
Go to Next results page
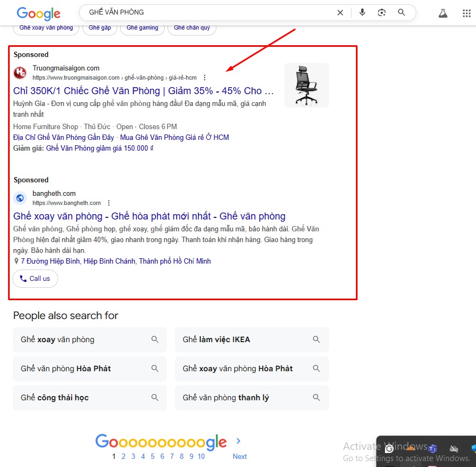[x=239, y=456]
